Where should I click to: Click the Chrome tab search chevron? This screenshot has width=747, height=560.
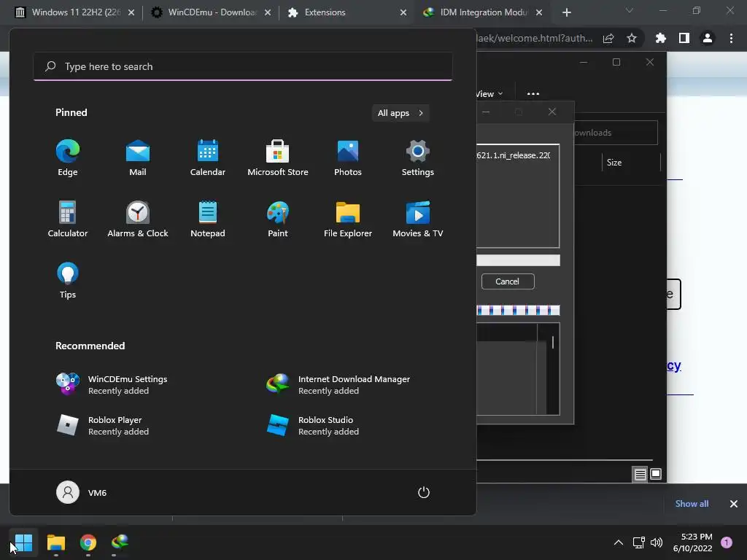pos(630,10)
